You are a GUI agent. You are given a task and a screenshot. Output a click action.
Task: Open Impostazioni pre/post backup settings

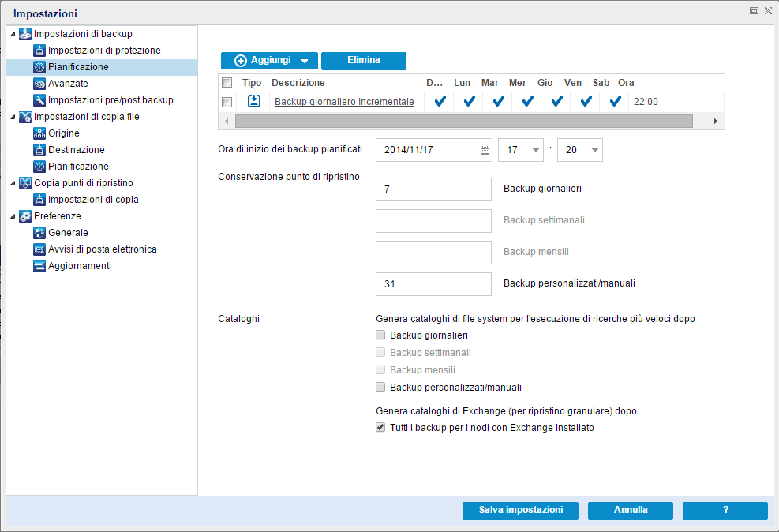coord(93,99)
